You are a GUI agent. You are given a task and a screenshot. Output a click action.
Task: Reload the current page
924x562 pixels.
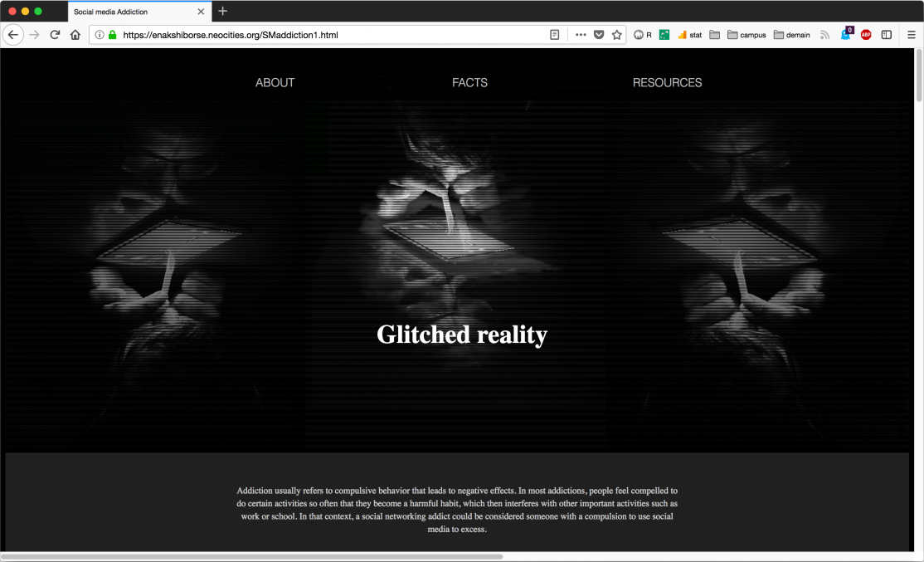[x=55, y=35]
